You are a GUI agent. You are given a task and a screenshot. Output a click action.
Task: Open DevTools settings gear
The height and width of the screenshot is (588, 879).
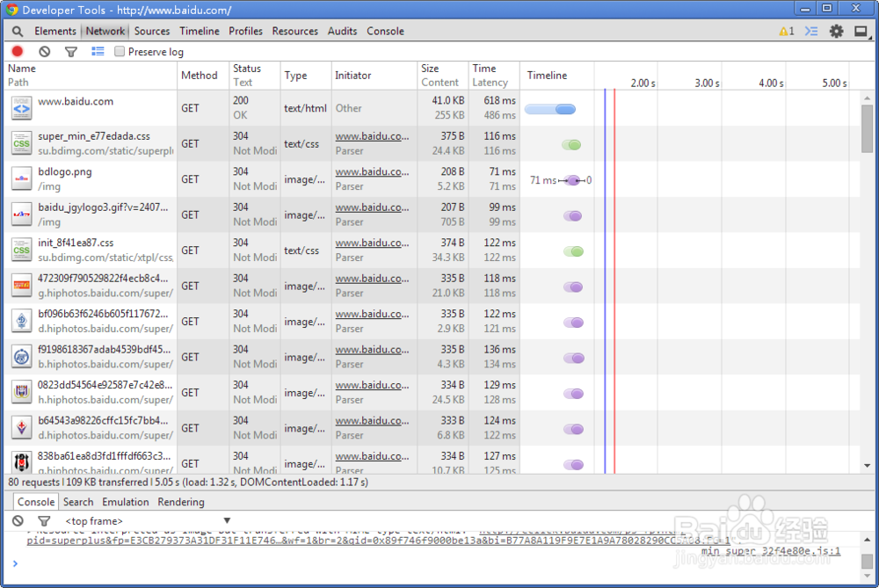pyautogui.click(x=837, y=32)
